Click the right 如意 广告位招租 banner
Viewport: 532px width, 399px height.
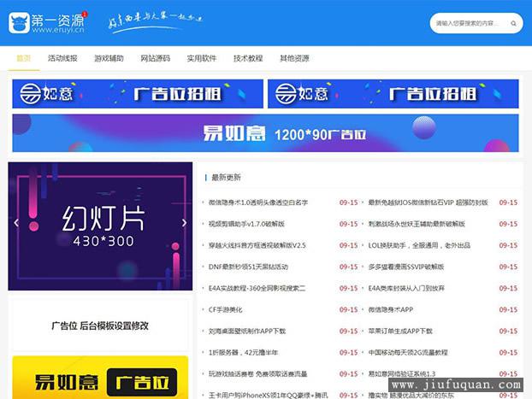pos(393,94)
